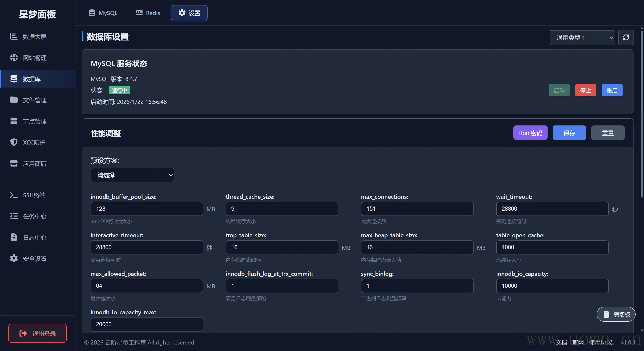Click the purple Root密码 button
The width and height of the screenshot is (644, 351).
coord(530,133)
